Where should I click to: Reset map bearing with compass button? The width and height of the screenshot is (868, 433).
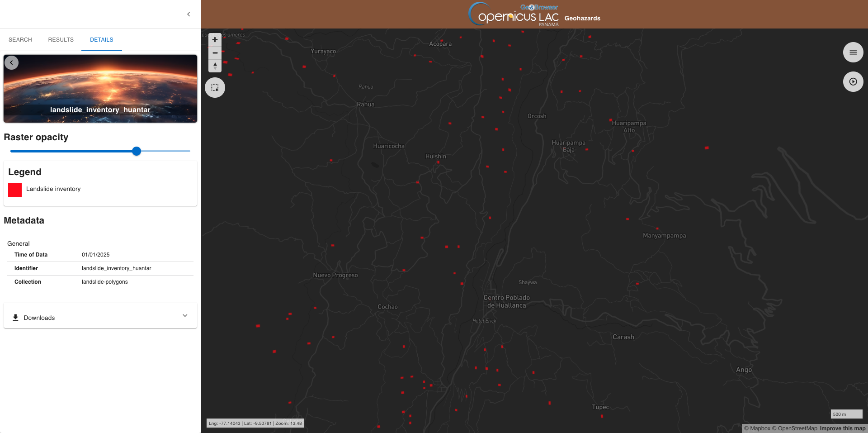pyautogui.click(x=215, y=66)
